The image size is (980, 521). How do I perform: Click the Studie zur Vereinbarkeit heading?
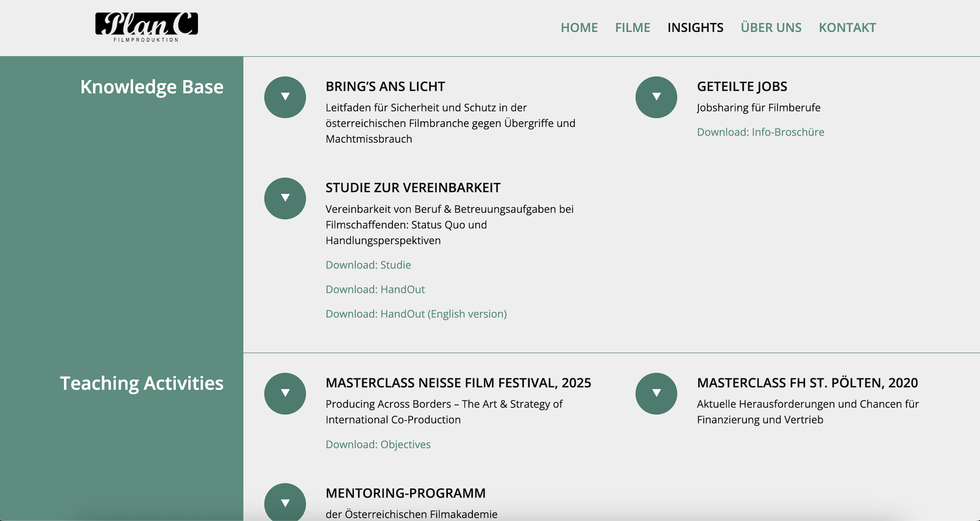tap(413, 188)
